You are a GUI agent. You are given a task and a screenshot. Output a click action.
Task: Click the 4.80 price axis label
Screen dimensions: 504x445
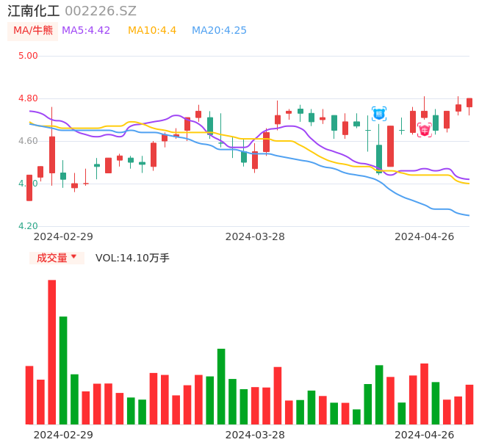(x=28, y=98)
